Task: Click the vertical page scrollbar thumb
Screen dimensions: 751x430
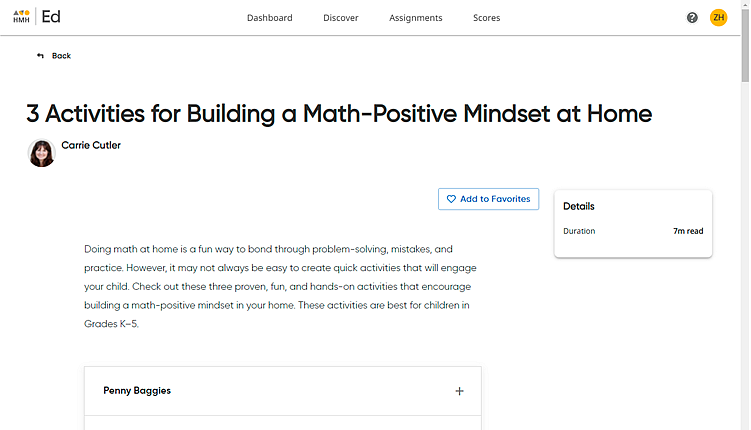Action: click(x=745, y=45)
